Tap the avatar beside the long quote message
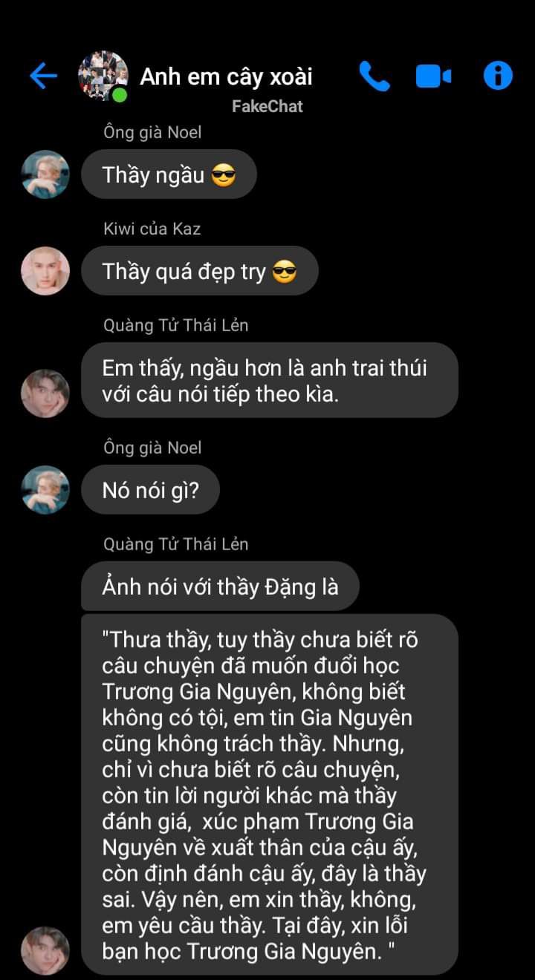Image resolution: width=535 pixels, height=980 pixels. click(x=45, y=950)
